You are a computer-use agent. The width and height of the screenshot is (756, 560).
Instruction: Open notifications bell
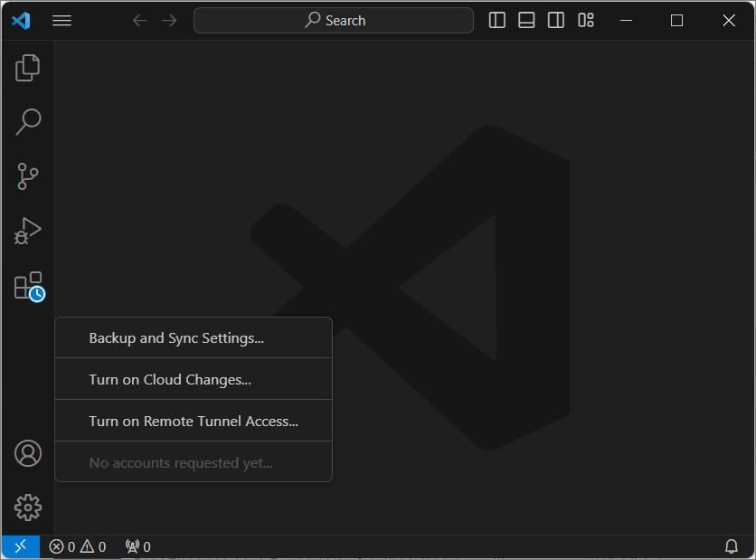[732, 546]
